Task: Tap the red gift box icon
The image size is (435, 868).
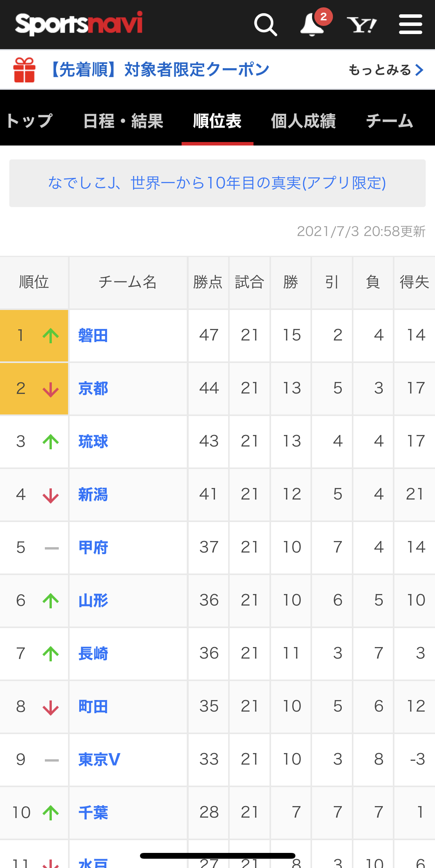Action: (24, 70)
